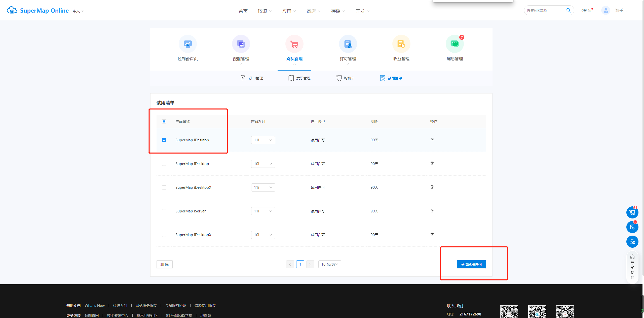Open the 中文 language dropdown
This screenshot has height=318, width=644.
point(78,11)
